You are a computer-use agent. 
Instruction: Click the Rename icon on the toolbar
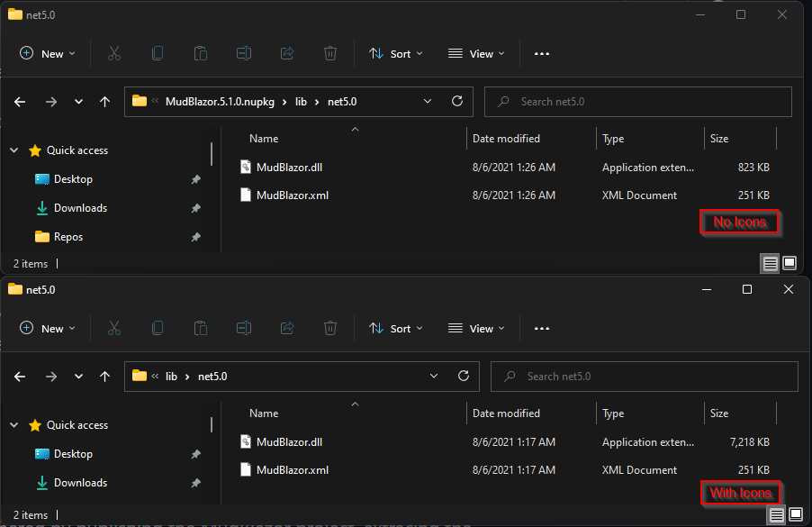(243, 53)
